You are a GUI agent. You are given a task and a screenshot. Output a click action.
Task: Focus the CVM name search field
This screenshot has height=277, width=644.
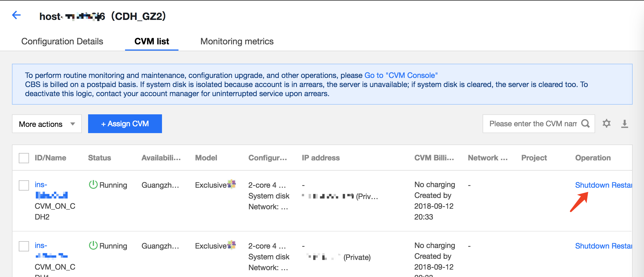(533, 124)
